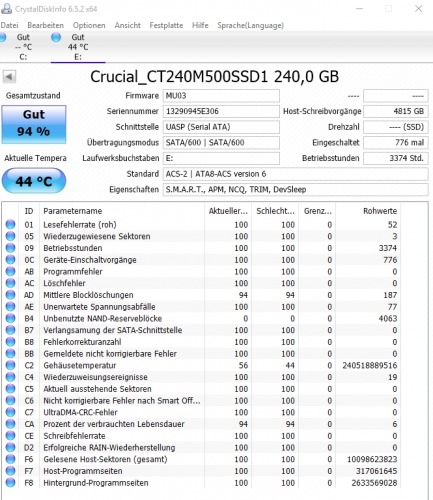Click status icon for Hintergrund-Programmseiten
Screen dimensions: 433x500
(x=11, y=482)
